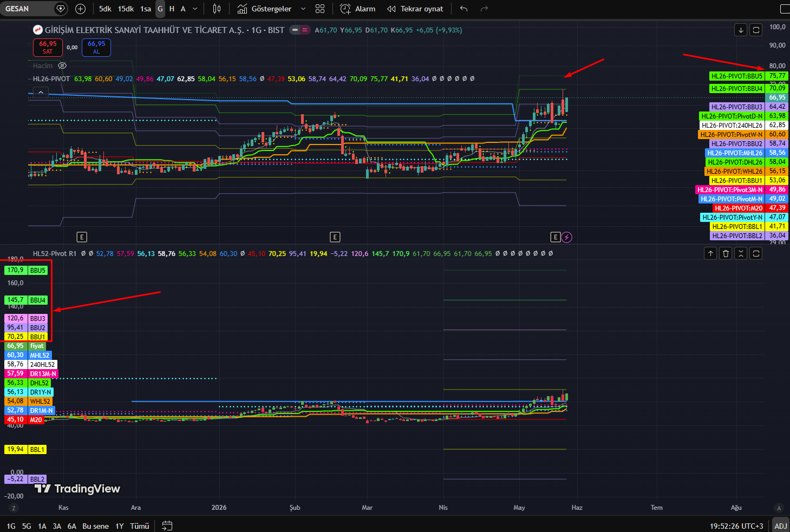This screenshot has width=790, height=532.
Task: Click the purple lightning bolt event icon
Action: point(566,237)
